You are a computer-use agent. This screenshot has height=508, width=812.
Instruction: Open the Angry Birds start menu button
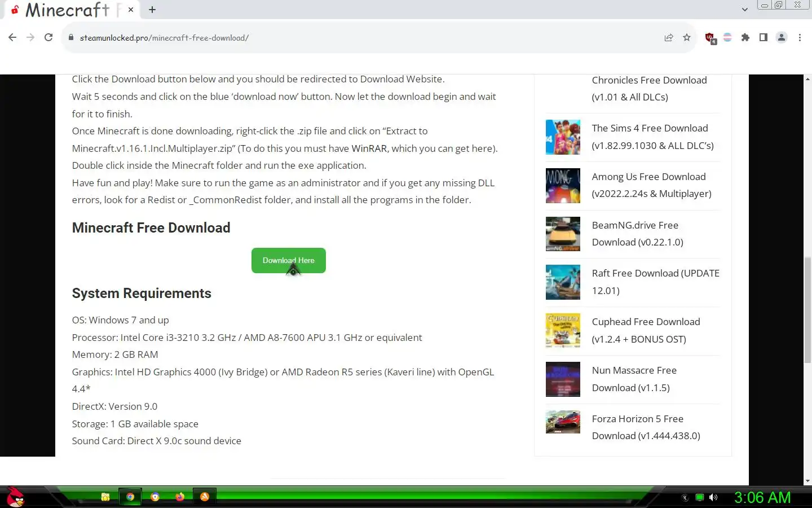pos(15,497)
